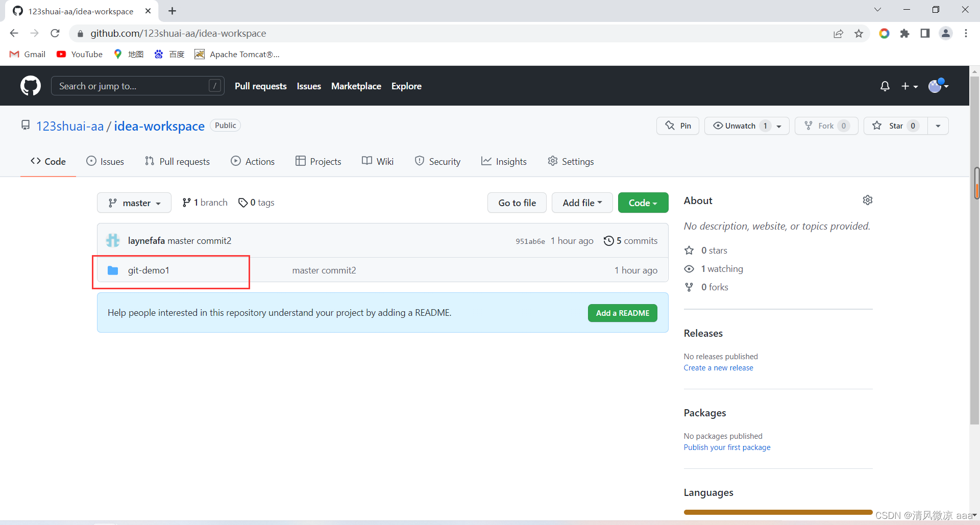Open Marketplace in the top navigation
This screenshot has width=980, height=525.
point(356,86)
